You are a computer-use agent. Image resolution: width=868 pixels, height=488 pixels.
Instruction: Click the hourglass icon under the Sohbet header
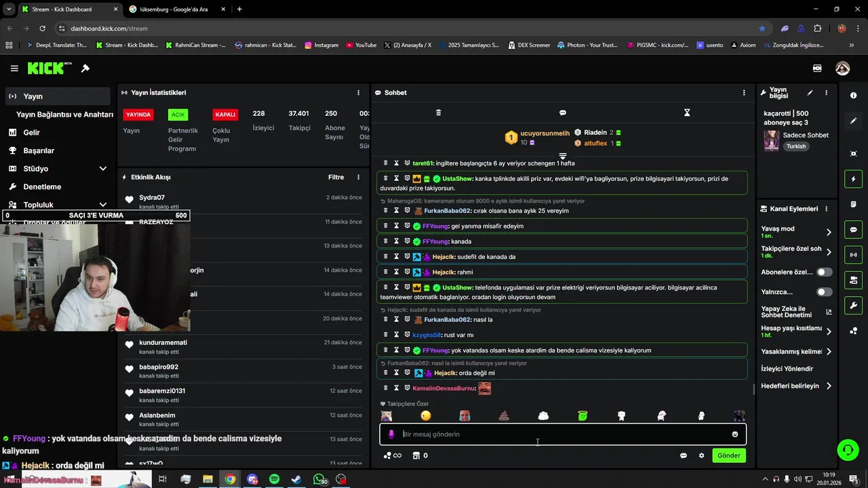tap(687, 113)
